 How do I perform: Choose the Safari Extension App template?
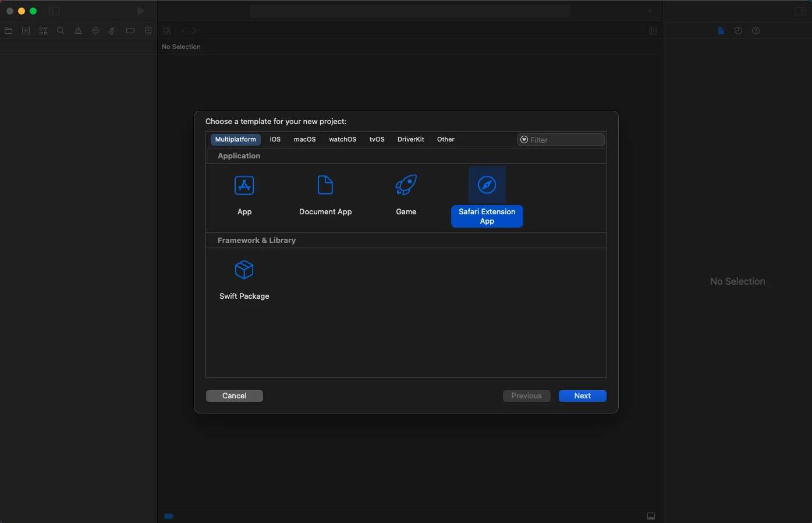pos(487,197)
